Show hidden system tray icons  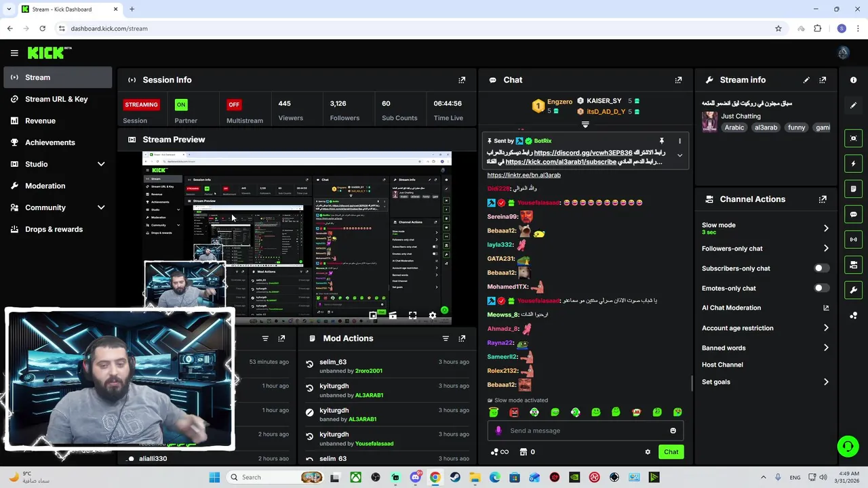[763, 477]
